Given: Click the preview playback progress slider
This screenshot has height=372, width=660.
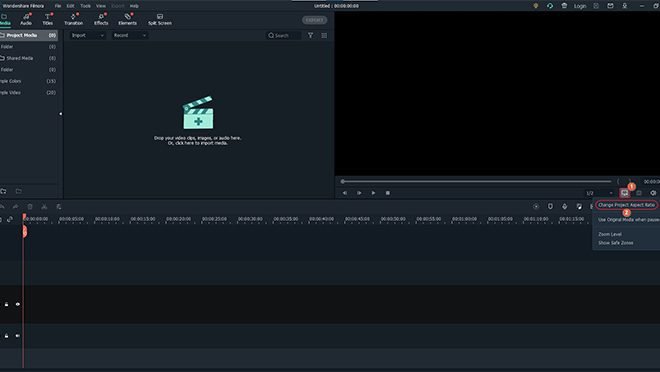Looking at the screenshot, I should [476, 181].
